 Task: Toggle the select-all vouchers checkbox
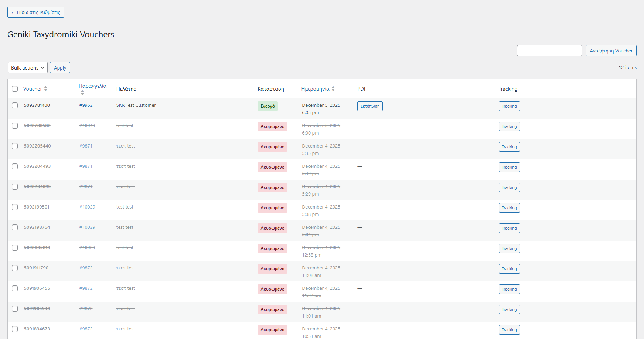15,89
